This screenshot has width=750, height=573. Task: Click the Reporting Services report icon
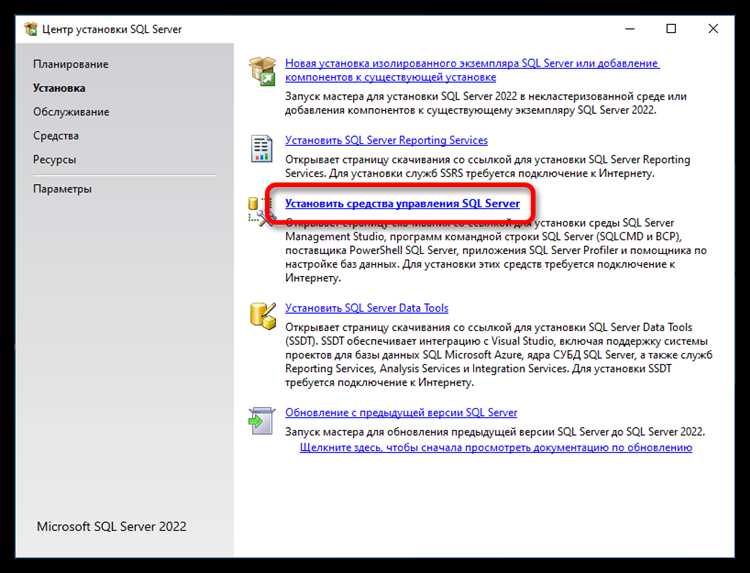click(x=262, y=149)
